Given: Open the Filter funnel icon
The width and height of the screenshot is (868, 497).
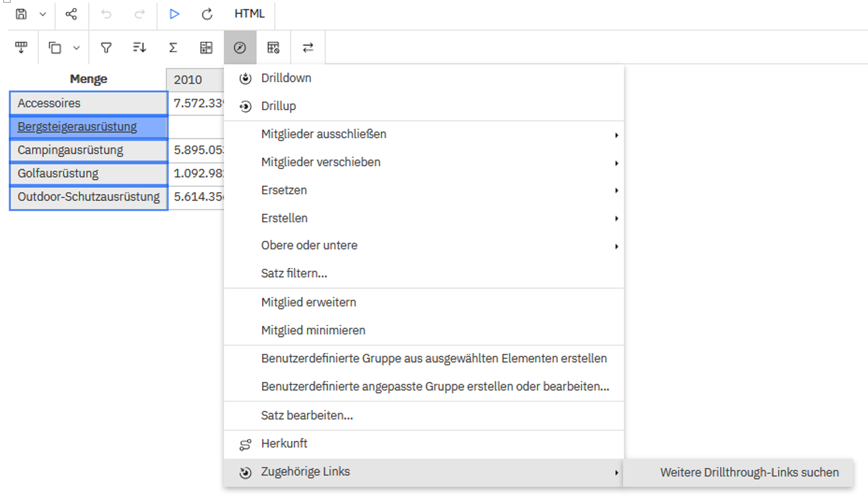Looking at the screenshot, I should (x=106, y=48).
